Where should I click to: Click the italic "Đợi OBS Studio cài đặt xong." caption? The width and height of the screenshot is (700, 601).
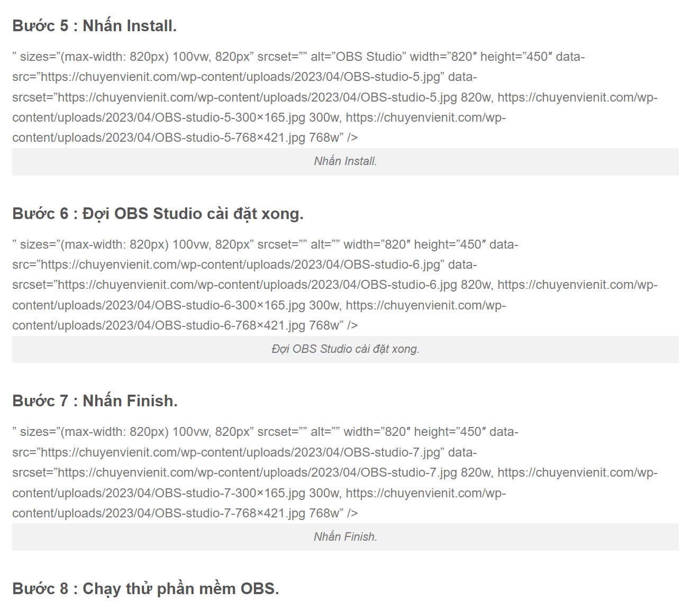[345, 349]
